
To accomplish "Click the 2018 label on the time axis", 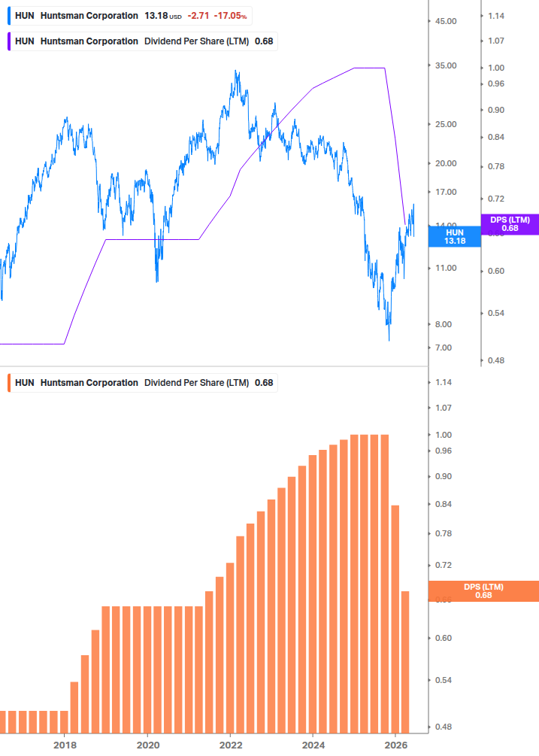I will [x=65, y=745].
